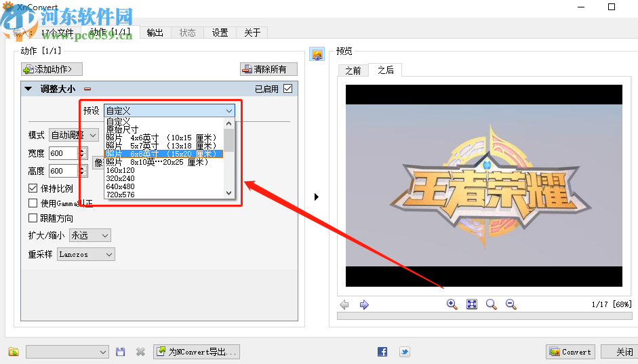Switch to the 输出 tab

[155, 33]
